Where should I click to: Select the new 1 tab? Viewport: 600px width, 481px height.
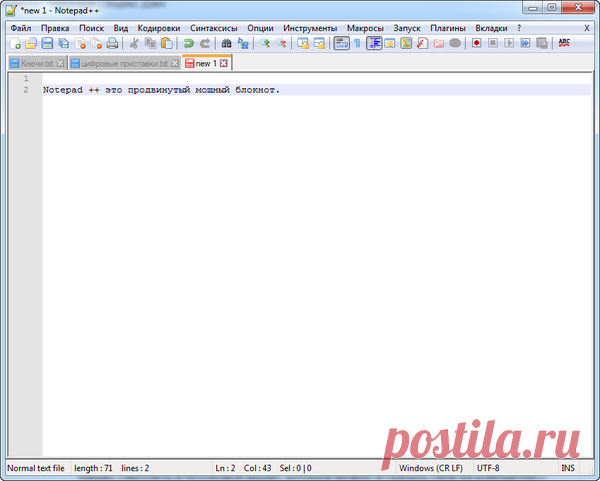[x=206, y=64]
